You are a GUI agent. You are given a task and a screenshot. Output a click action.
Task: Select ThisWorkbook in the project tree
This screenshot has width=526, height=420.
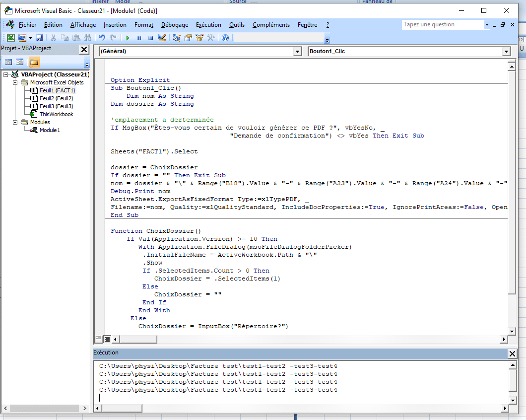(56, 114)
